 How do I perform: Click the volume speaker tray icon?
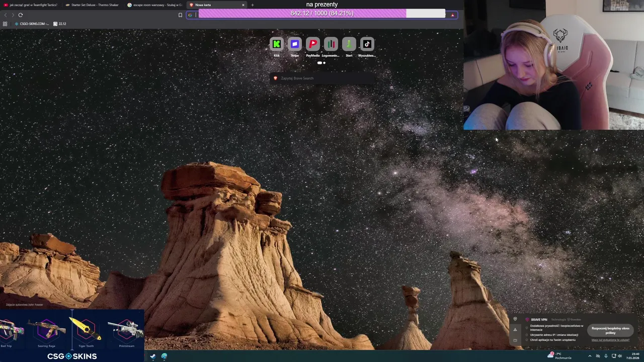[621, 356]
